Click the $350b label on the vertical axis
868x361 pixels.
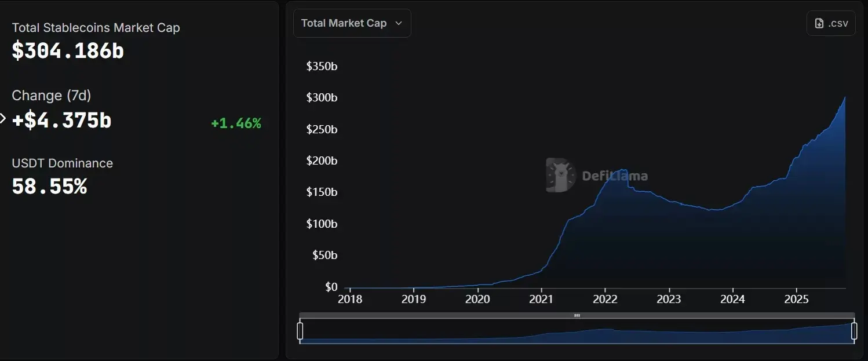[x=322, y=66]
